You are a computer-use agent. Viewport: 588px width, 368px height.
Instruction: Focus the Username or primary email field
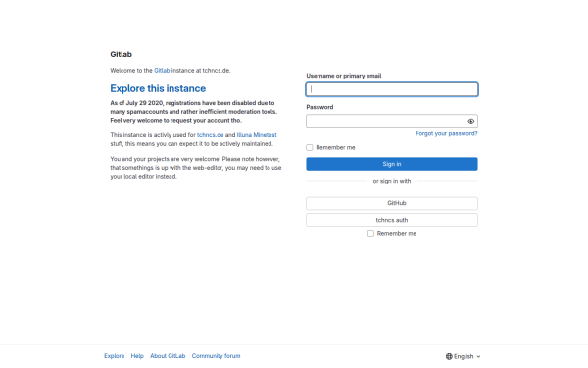coord(392,89)
